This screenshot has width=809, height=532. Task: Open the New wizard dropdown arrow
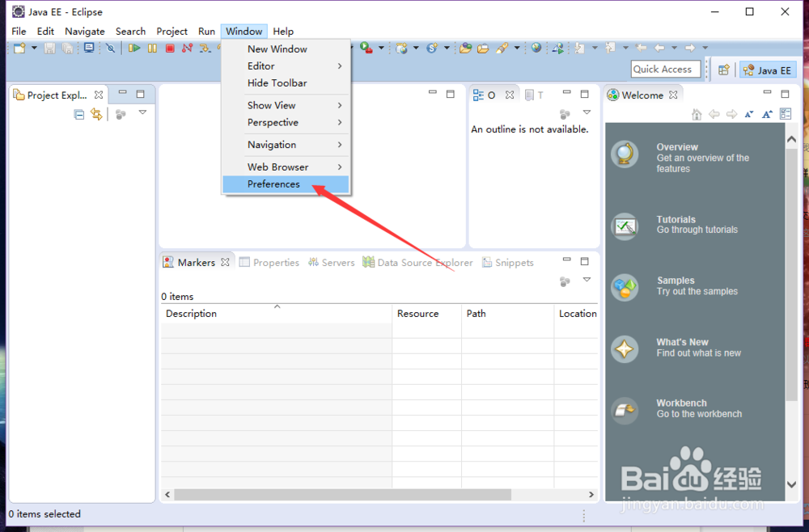click(35, 48)
